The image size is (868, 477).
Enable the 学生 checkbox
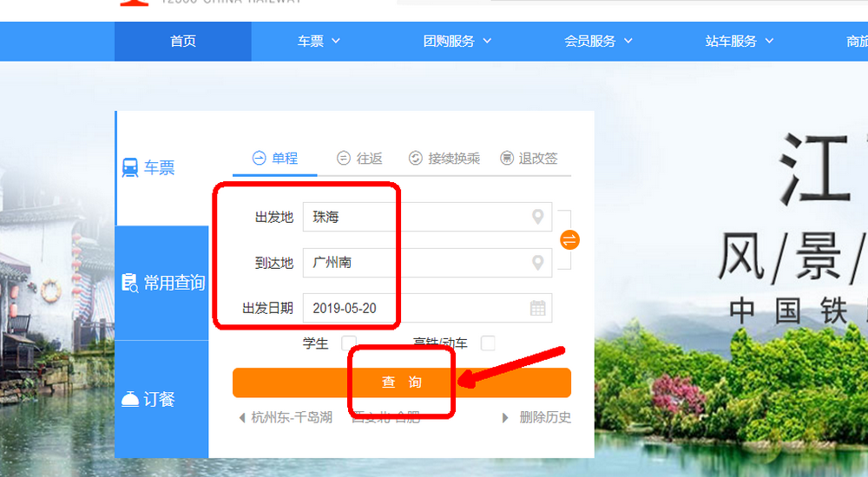coord(349,343)
